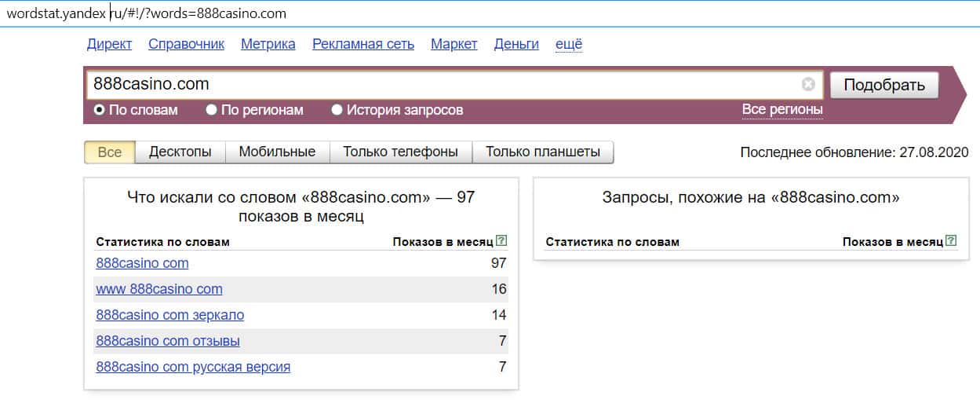Screen dimensions: 980x403
Task: Switch to the Все device tab
Action: pyautogui.click(x=110, y=152)
